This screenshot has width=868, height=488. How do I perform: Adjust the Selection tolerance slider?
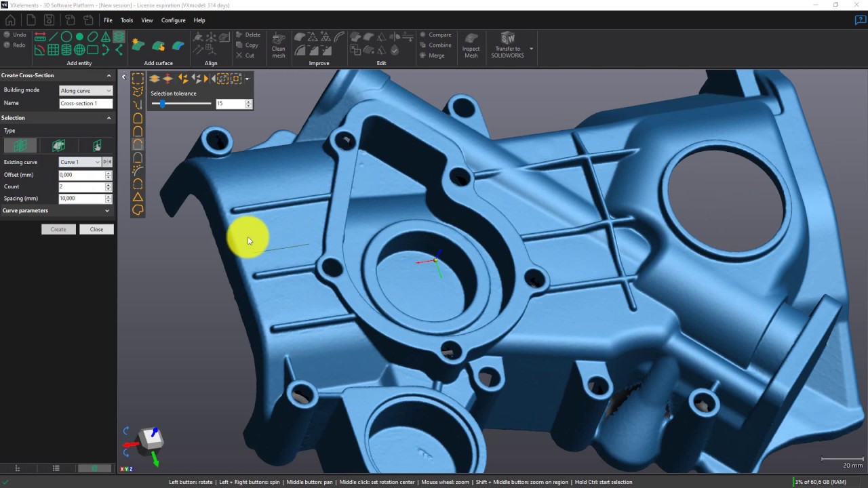click(x=163, y=104)
